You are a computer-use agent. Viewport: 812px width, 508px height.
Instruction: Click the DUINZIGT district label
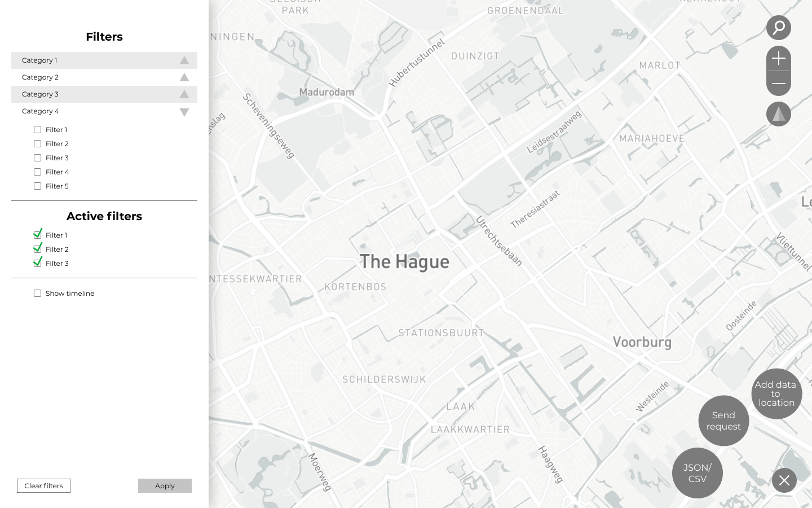pos(475,56)
